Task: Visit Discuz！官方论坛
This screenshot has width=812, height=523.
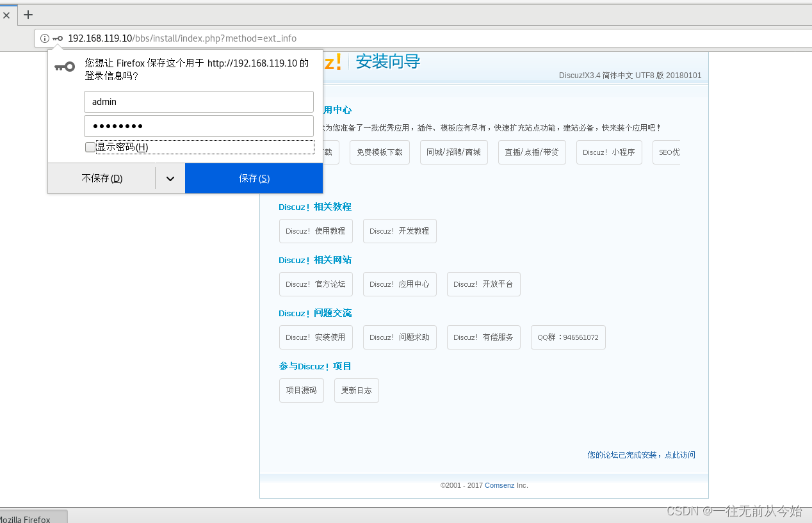Action: [316, 284]
